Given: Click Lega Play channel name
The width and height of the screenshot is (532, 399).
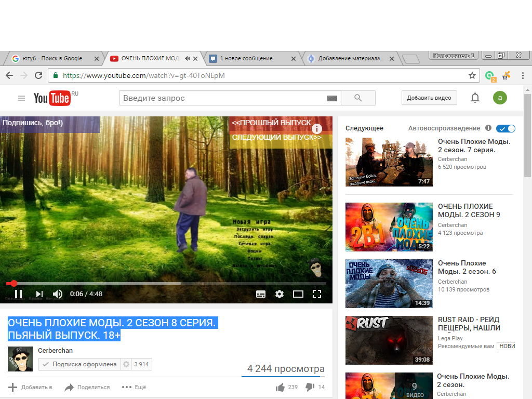Looking at the screenshot, I should click(450, 338).
